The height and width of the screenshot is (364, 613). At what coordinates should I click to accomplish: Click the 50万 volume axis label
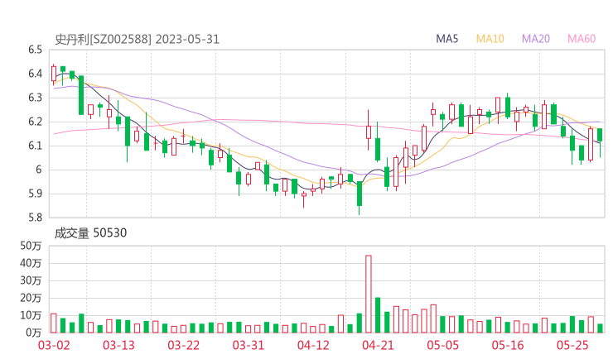click(x=31, y=246)
